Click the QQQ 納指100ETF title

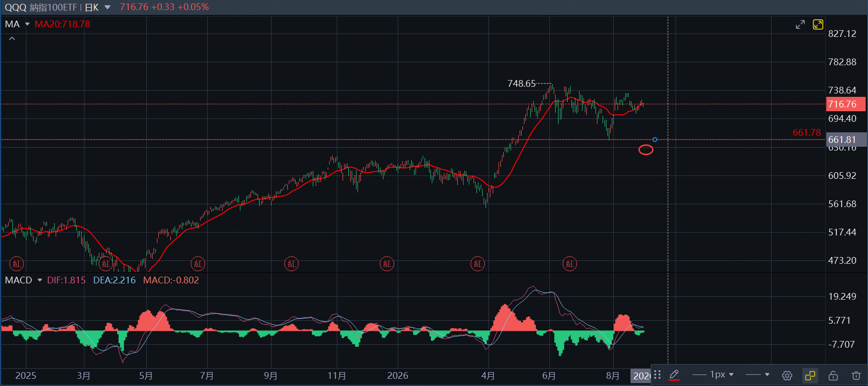pyautogui.click(x=41, y=7)
